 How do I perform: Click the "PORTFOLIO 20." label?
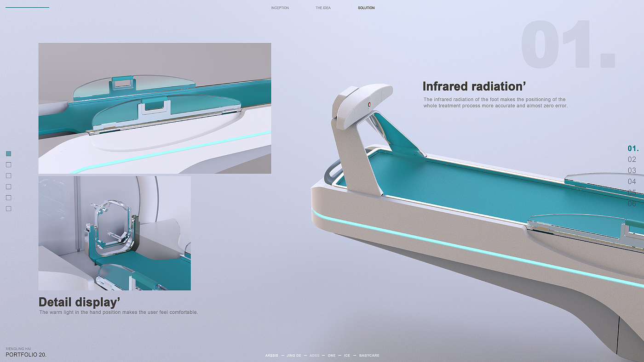pos(26,355)
